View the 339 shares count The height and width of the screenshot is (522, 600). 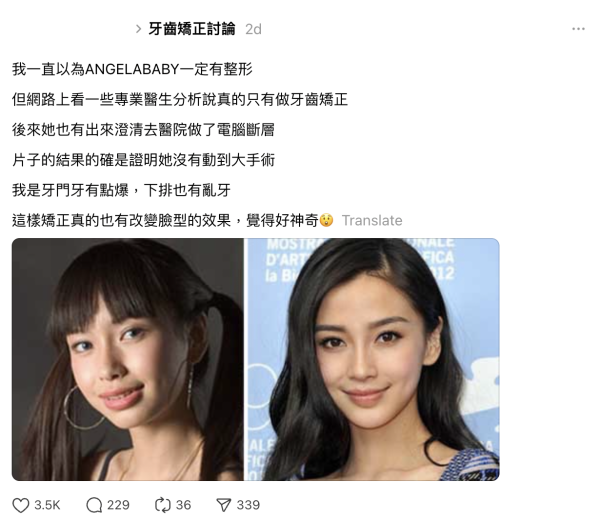[248, 505]
